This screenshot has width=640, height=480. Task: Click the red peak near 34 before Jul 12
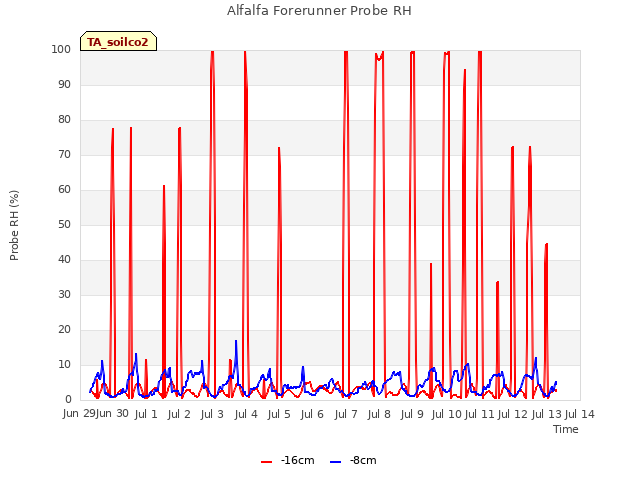(x=498, y=282)
